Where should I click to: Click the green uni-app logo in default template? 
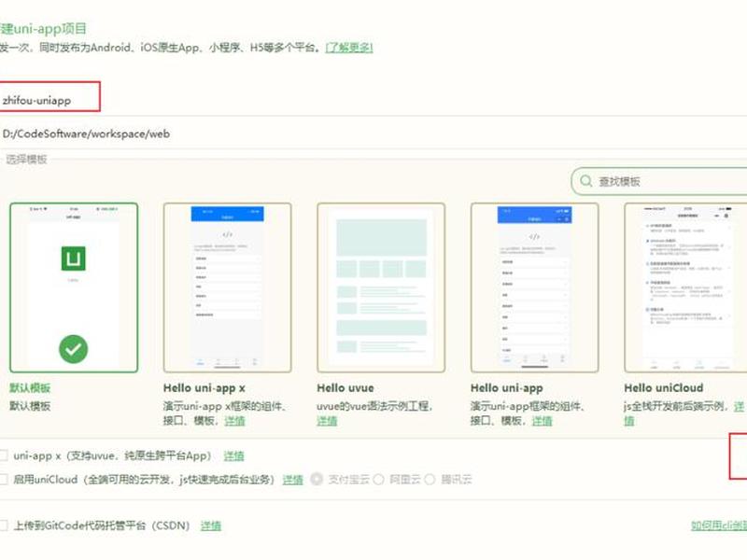pos(74,259)
